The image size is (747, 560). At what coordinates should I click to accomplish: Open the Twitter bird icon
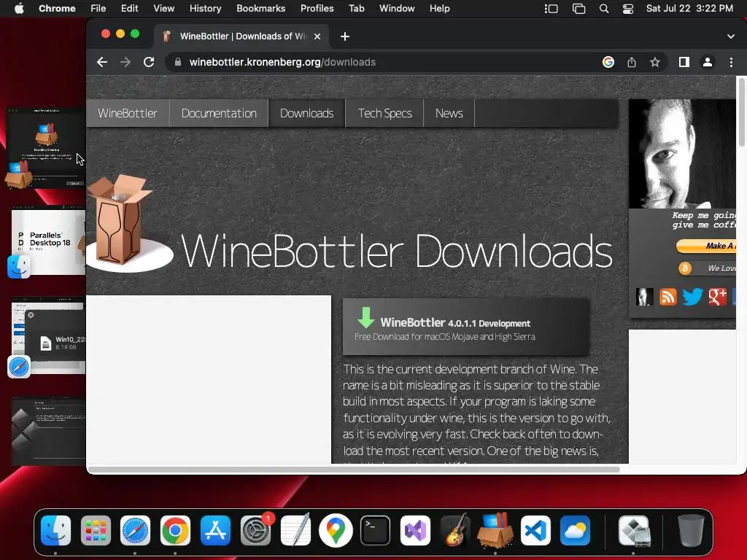point(692,297)
